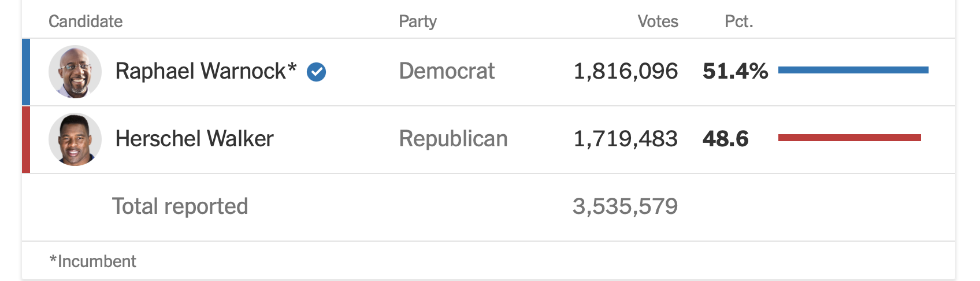The width and height of the screenshot is (980, 281).
Task: Click Walker's vote count 1,719,483
Action: [625, 139]
